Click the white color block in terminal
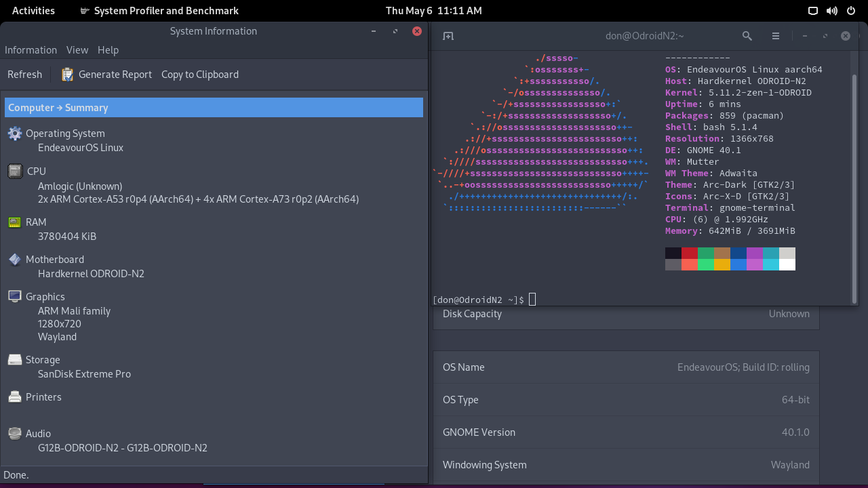This screenshot has height=488, width=868. (x=787, y=265)
